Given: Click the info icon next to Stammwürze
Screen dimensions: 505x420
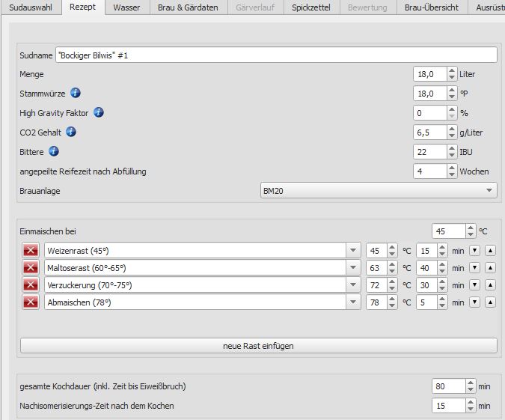Looking at the screenshot, I should click(76, 93).
